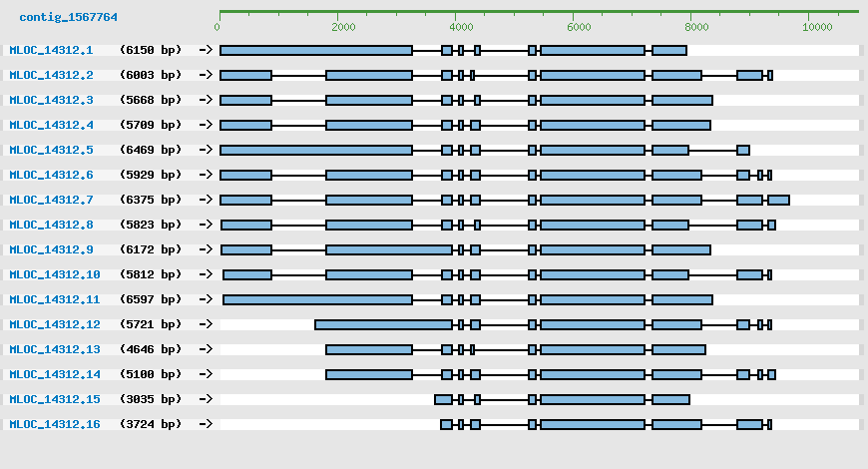
Task: Click the first large exon of MLOC_14312.5
Action: click(x=316, y=150)
